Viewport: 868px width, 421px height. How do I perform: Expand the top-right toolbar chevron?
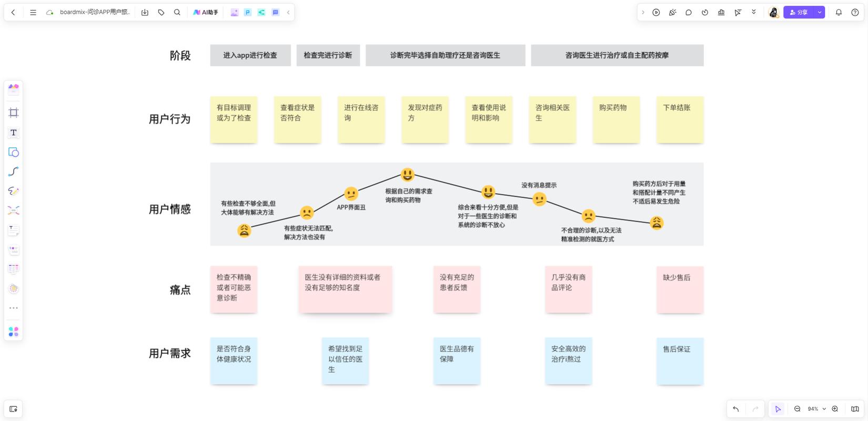pyautogui.click(x=643, y=12)
